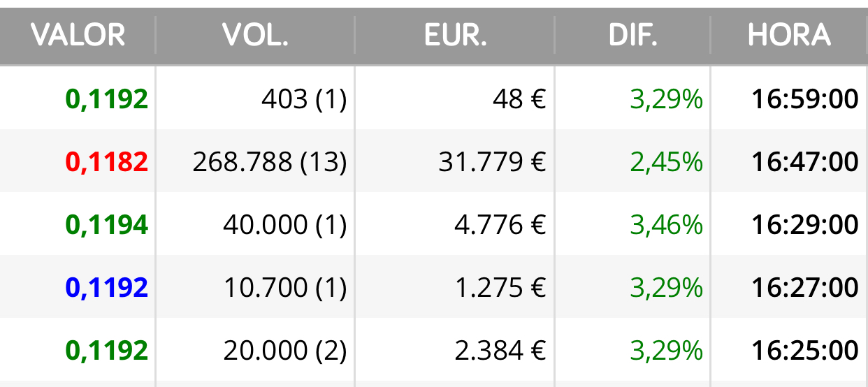This screenshot has height=387, width=868.
Task: Select the EUR. column header
Action: click(x=455, y=34)
